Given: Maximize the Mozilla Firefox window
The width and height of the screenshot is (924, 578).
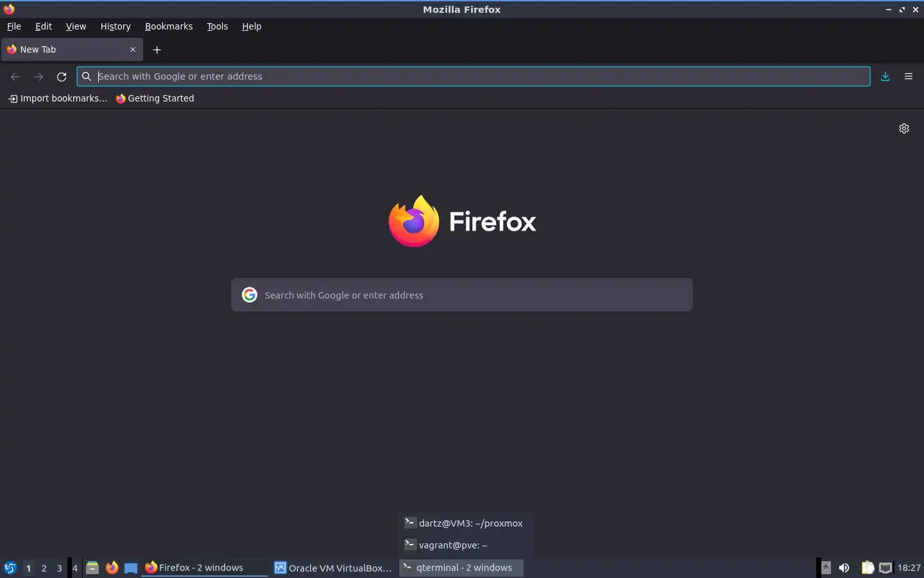Looking at the screenshot, I should pyautogui.click(x=902, y=10).
